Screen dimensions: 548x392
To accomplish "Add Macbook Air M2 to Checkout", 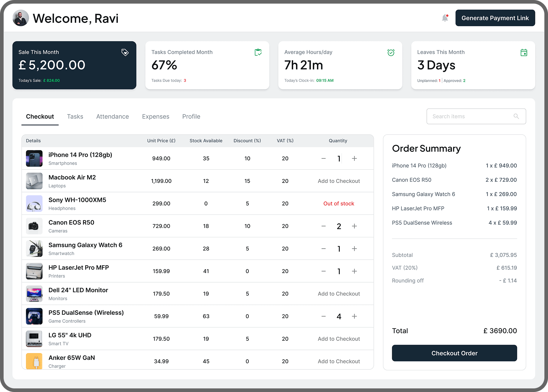I will pyautogui.click(x=339, y=181).
